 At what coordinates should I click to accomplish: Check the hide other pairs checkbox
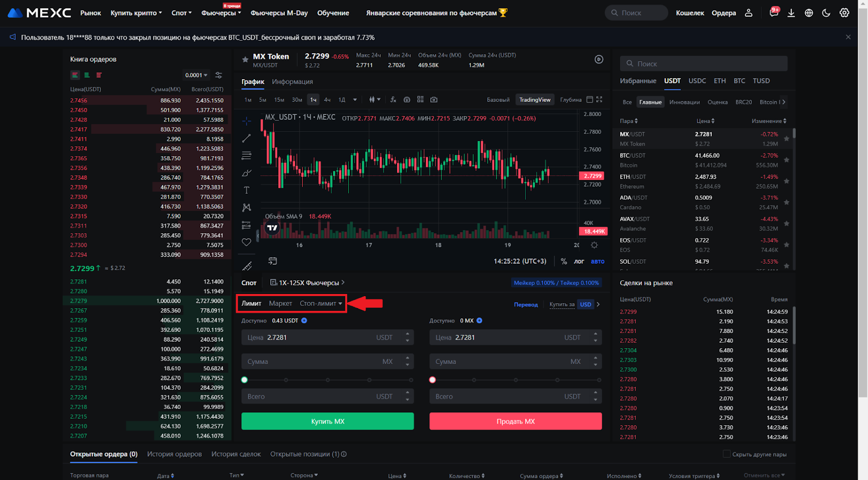click(x=726, y=454)
